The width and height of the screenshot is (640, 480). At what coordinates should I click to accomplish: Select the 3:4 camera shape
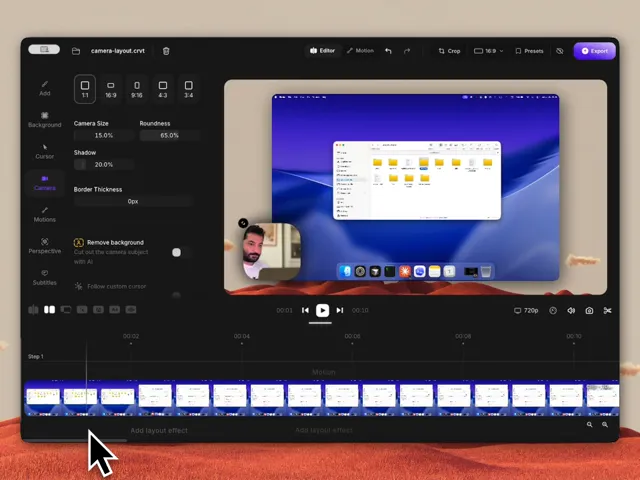coord(189,89)
